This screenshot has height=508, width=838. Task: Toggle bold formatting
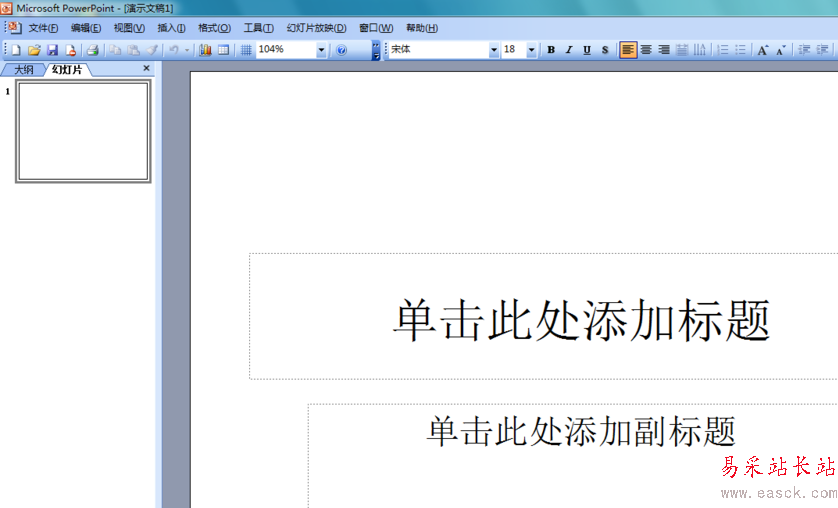click(x=551, y=50)
